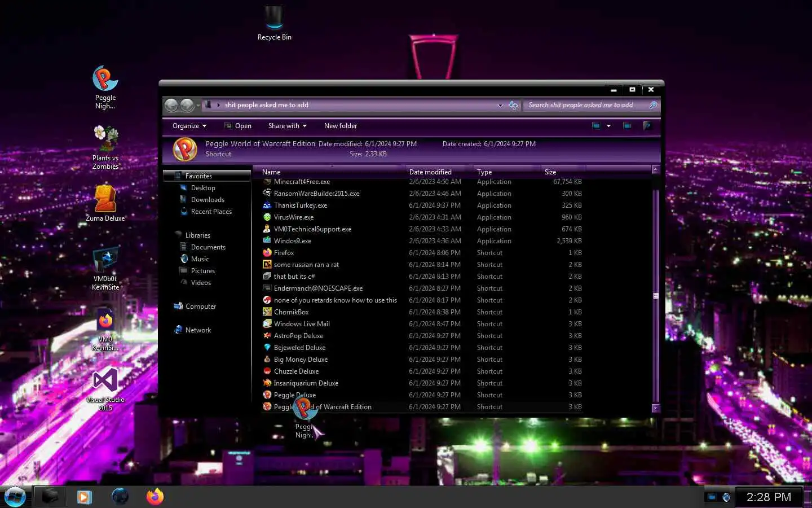Go to Downloads in Favorites
812x508 pixels.
(208, 200)
